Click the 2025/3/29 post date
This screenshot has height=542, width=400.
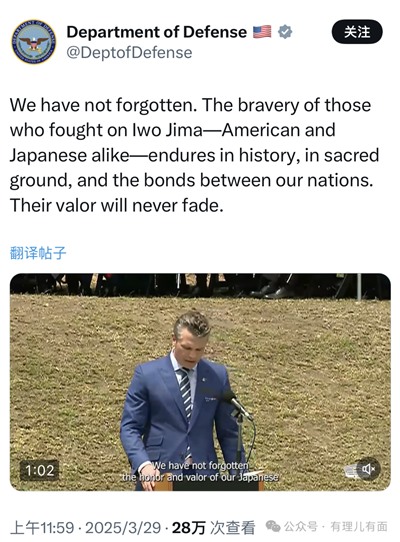coord(123,527)
